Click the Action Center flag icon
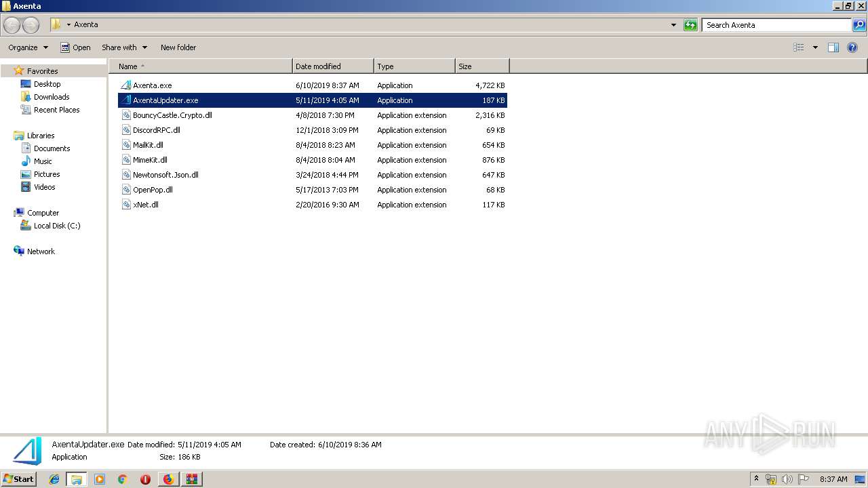Viewport: 868px width, 488px height. (x=804, y=479)
